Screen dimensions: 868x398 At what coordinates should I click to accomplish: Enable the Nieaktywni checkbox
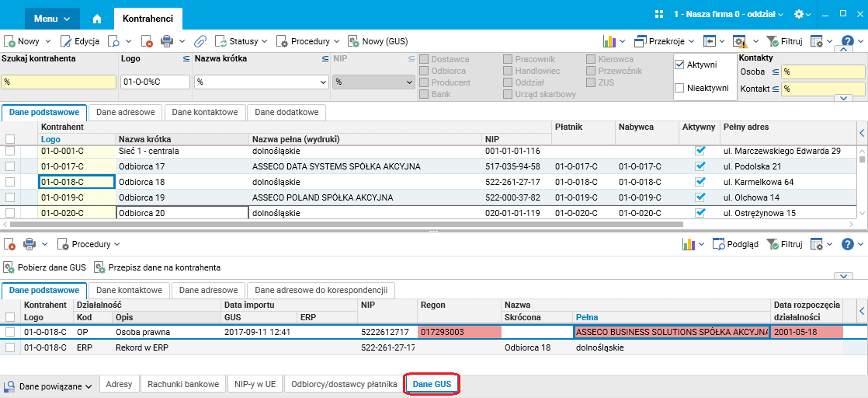pyautogui.click(x=679, y=88)
